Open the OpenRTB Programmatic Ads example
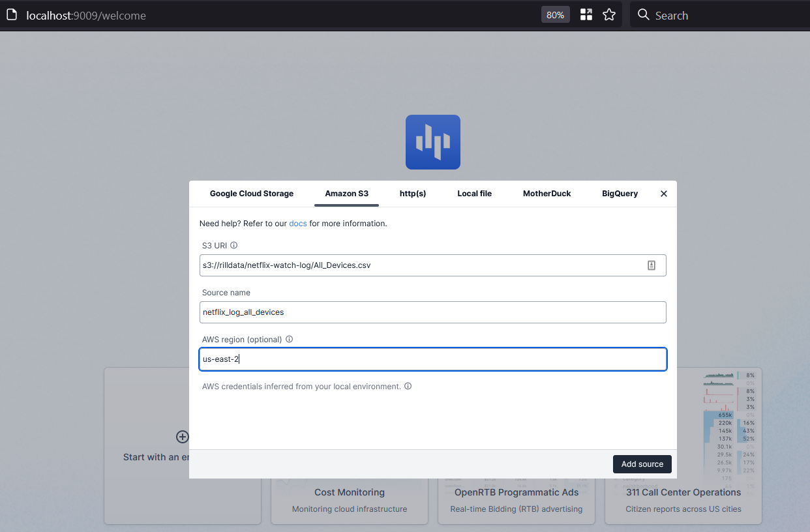 click(517, 500)
